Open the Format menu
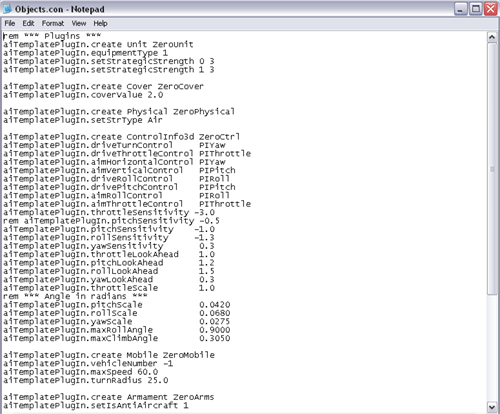This screenshot has height=414, width=500. point(53,23)
